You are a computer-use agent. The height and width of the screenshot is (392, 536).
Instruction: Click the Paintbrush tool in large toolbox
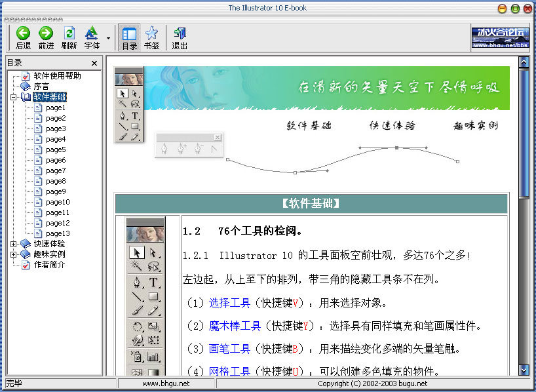coord(137,310)
